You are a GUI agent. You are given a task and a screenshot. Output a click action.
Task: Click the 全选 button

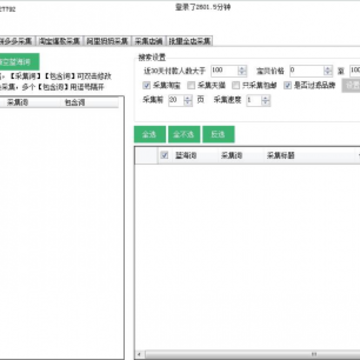(x=150, y=134)
